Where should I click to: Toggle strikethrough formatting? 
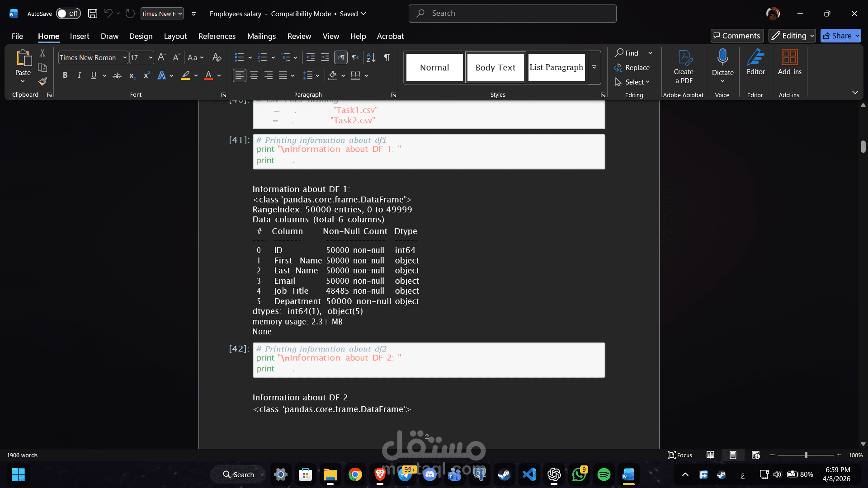117,75
